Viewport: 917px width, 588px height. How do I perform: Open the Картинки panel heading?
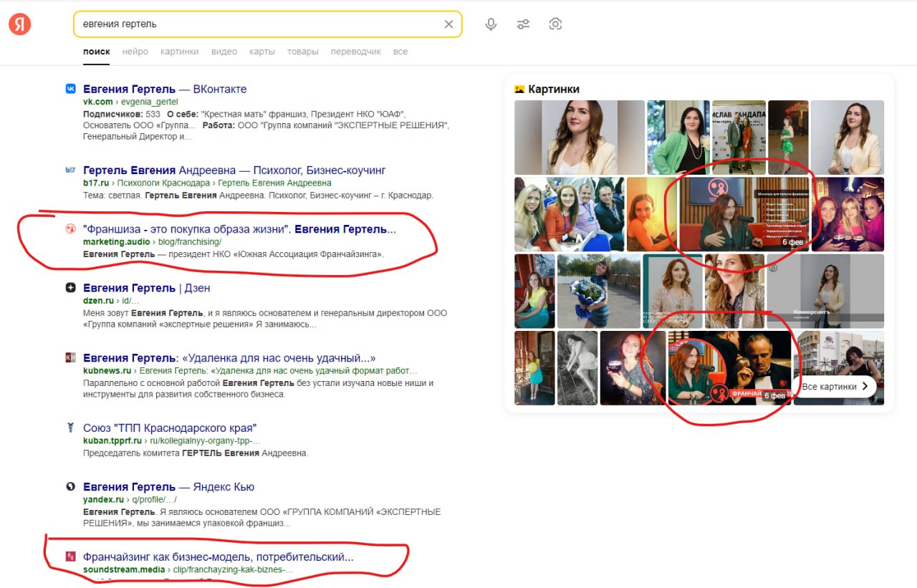pos(554,90)
